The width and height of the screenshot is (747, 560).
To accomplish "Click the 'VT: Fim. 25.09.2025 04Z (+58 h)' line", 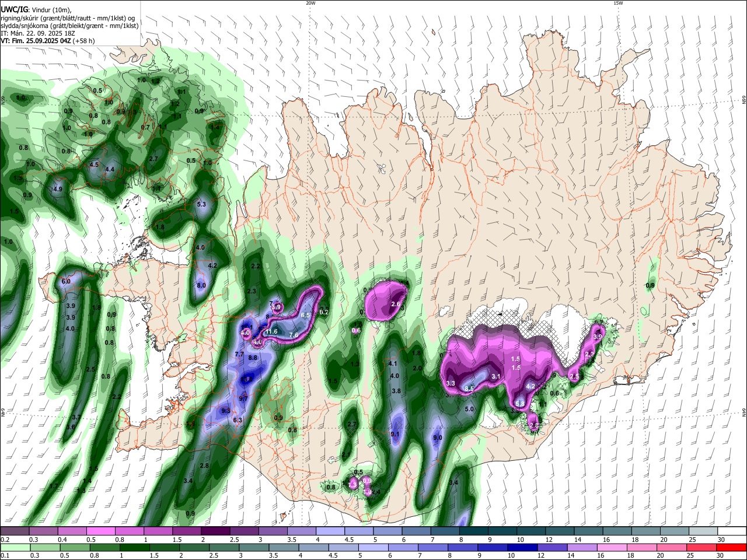I will tap(48, 41).
